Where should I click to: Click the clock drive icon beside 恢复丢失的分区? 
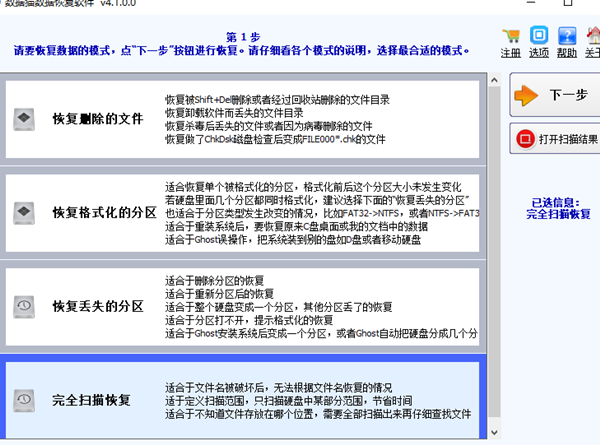pos(24,307)
